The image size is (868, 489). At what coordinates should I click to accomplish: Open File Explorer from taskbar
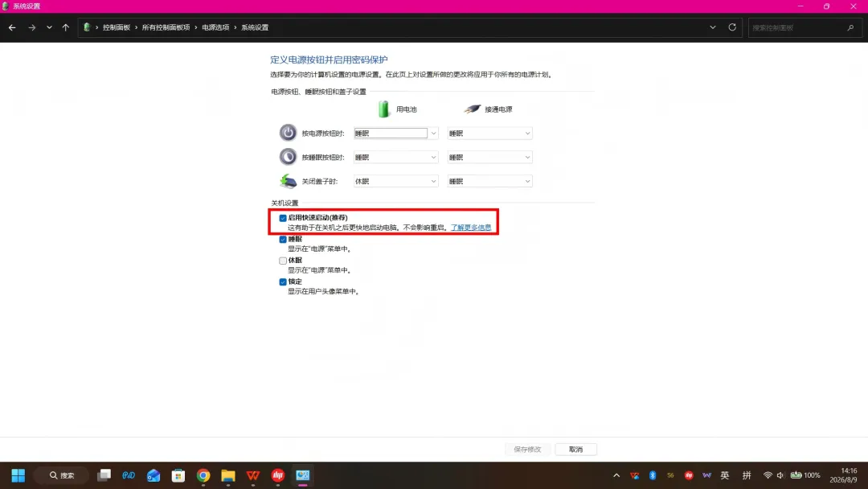pos(228,475)
